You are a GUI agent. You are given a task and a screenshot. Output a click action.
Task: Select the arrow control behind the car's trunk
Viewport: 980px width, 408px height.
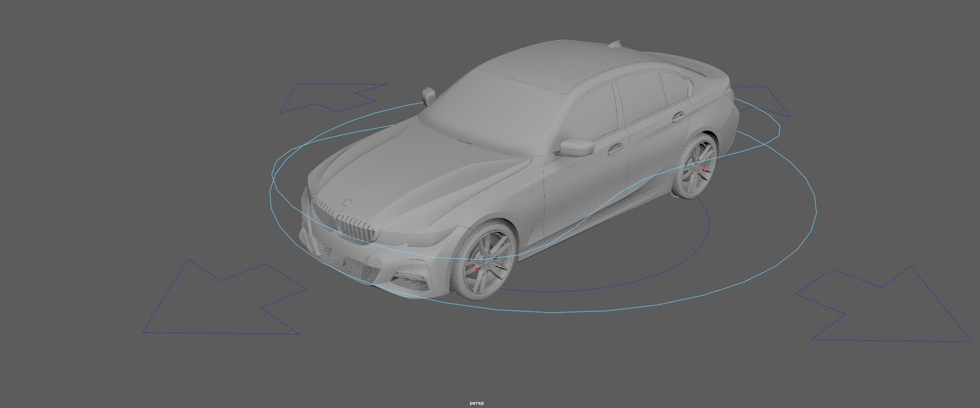762,101
